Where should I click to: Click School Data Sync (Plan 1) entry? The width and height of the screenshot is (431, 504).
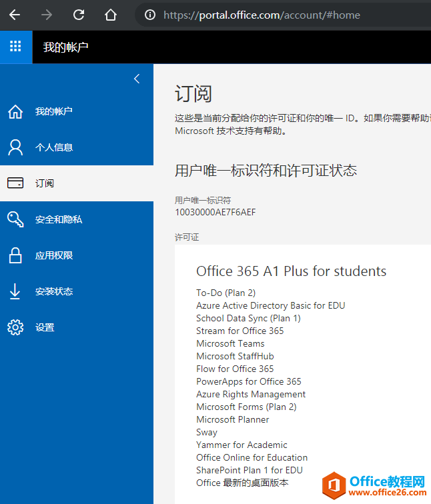pyautogui.click(x=248, y=318)
